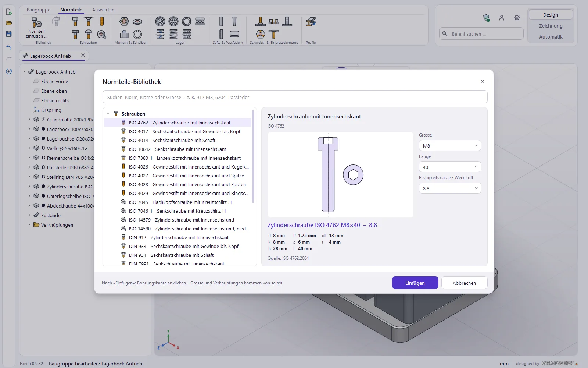The image size is (588, 368).
Task: Open the Festigkeitsklasse dropdown showing 8.8
Action: pyautogui.click(x=450, y=188)
